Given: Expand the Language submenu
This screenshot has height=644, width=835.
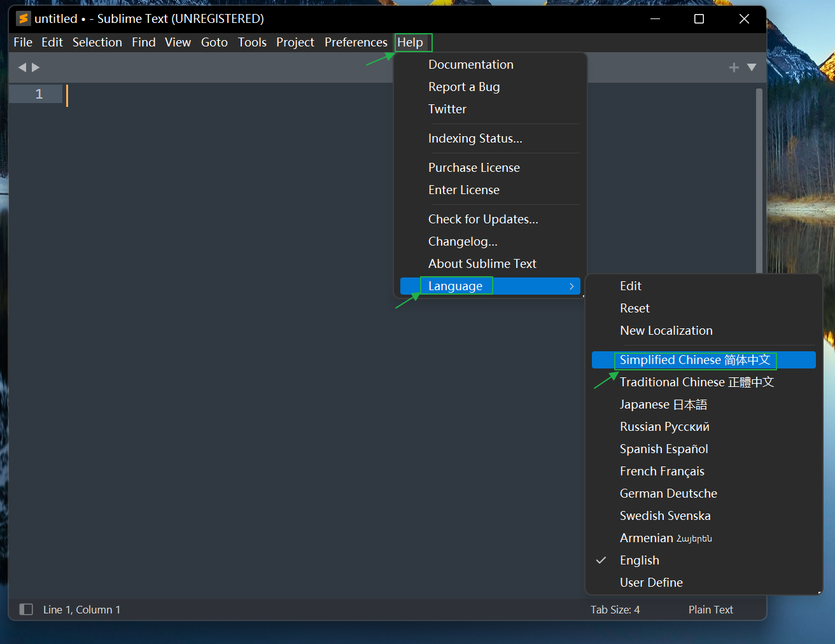Looking at the screenshot, I should pos(490,286).
